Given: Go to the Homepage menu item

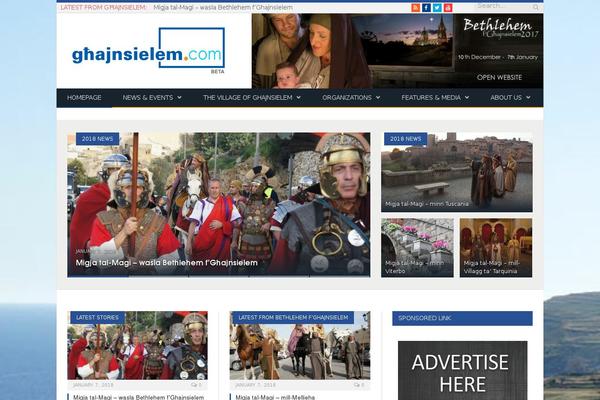Looking at the screenshot, I should (84, 98).
